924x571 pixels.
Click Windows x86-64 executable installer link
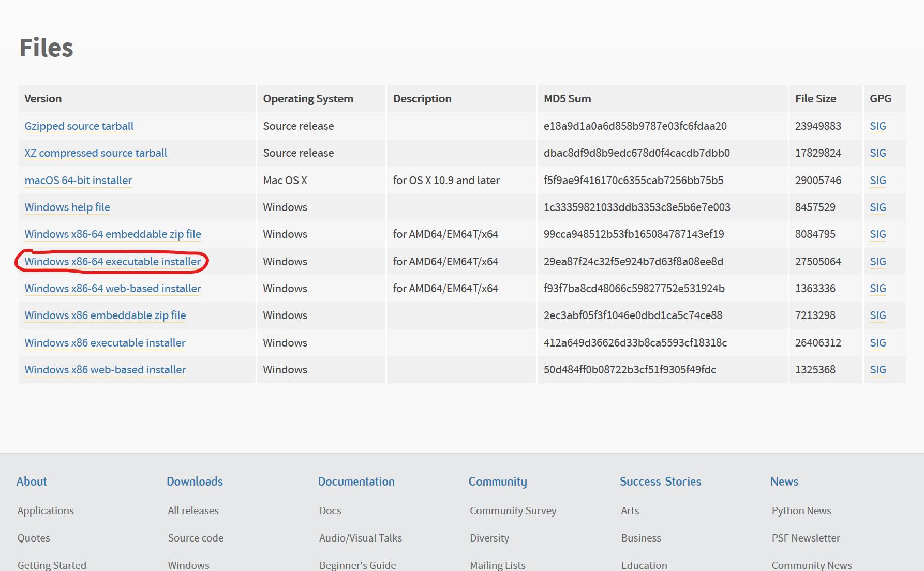pos(112,262)
